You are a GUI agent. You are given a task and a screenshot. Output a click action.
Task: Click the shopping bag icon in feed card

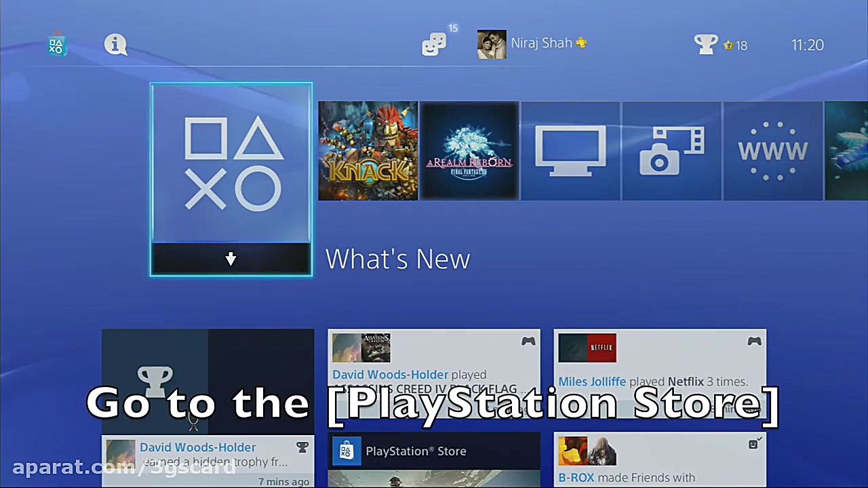(x=347, y=451)
